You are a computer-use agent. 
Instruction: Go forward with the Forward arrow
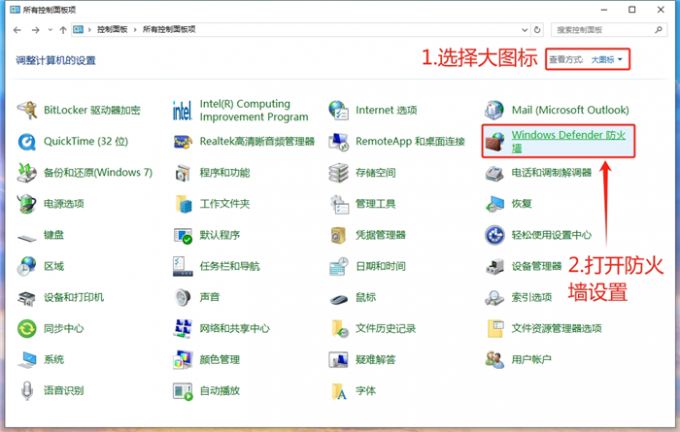(x=36, y=30)
